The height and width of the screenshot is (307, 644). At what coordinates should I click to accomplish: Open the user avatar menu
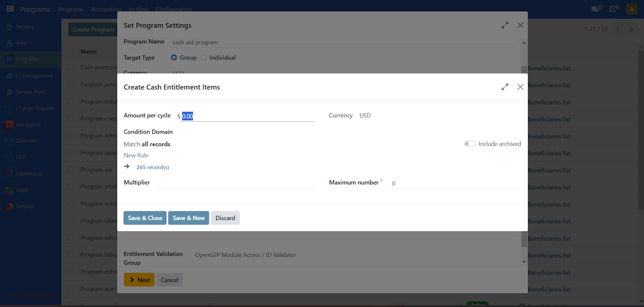click(632, 9)
